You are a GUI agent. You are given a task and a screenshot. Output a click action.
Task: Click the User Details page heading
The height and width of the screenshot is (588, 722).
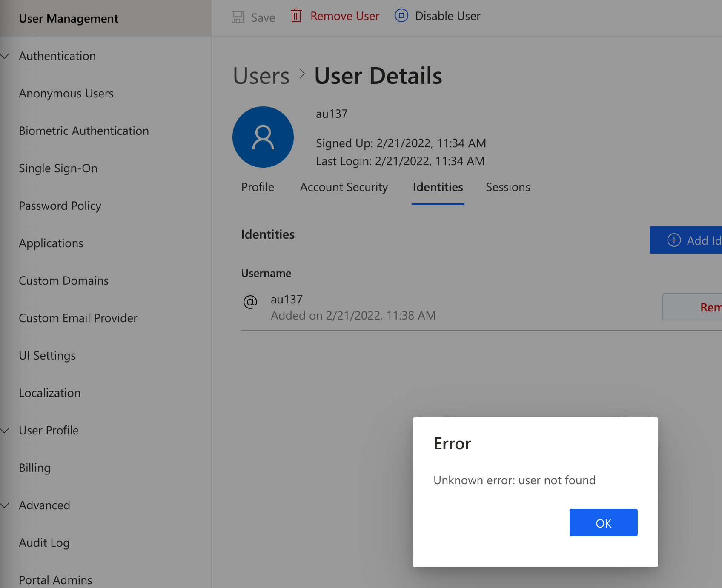coord(378,76)
